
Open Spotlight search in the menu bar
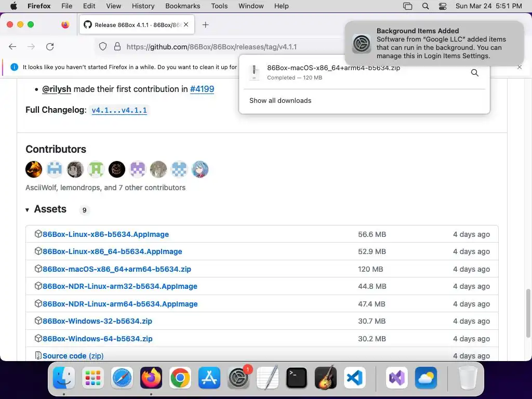coord(425,6)
